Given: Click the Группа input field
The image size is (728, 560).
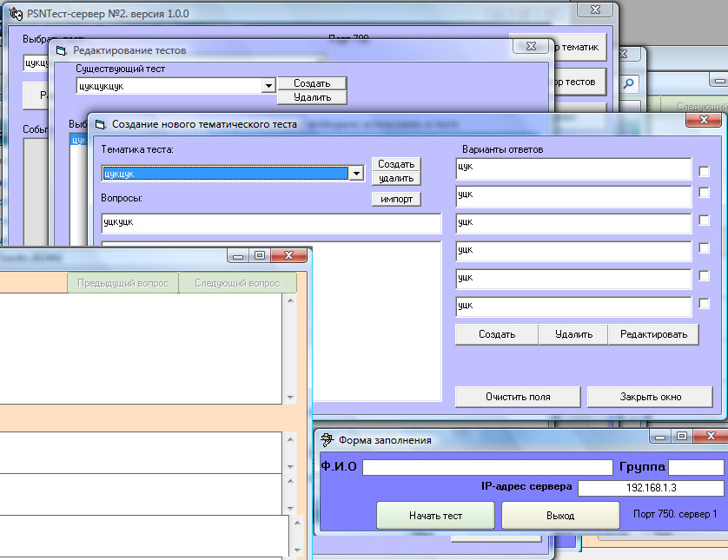Looking at the screenshot, I should click(x=696, y=467).
